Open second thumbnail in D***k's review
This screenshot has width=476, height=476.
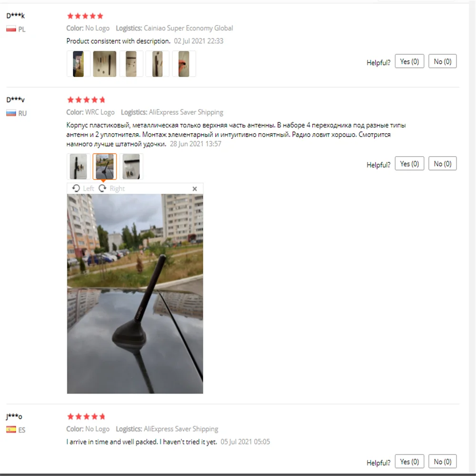(x=105, y=64)
